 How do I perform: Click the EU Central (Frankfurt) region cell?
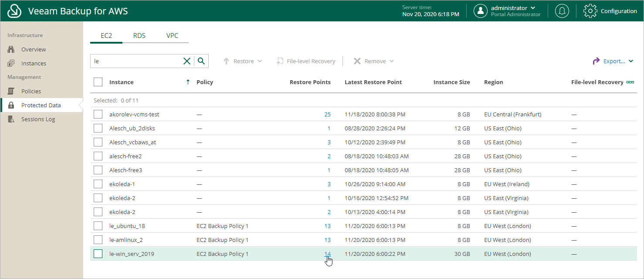point(512,114)
